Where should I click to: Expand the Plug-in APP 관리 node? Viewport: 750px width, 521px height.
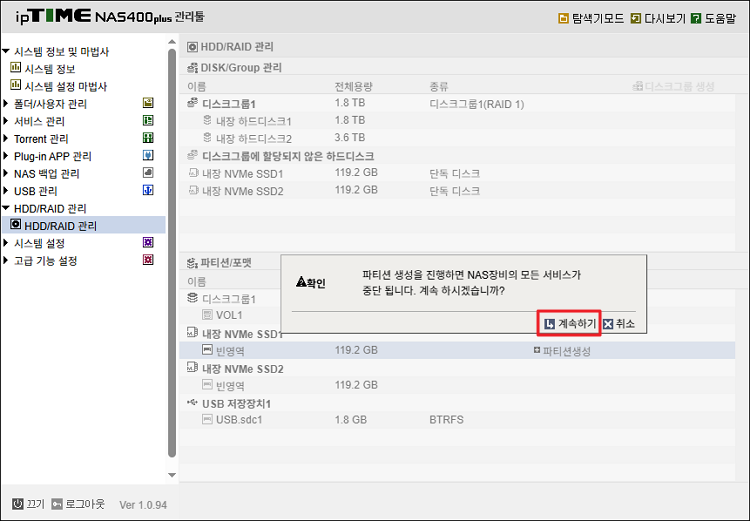point(6,156)
